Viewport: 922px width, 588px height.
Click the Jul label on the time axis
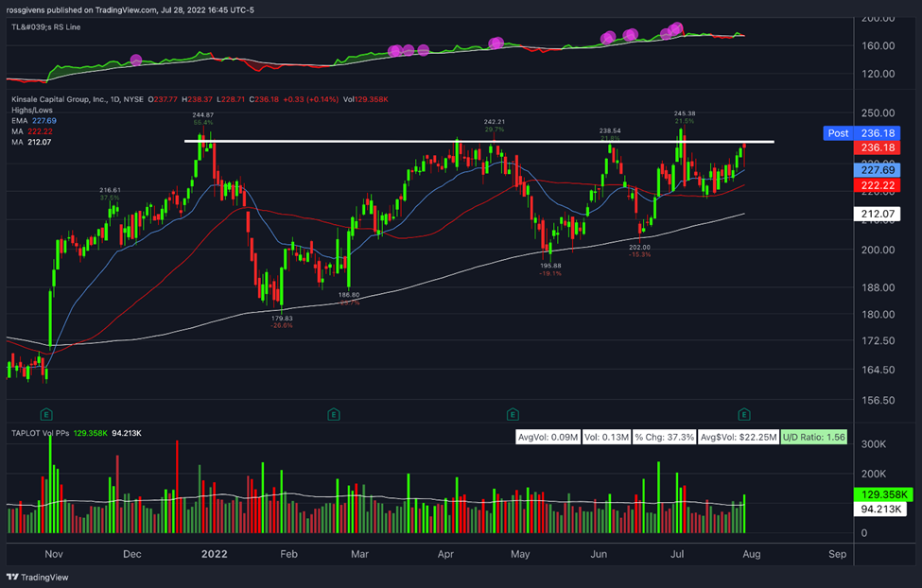pyautogui.click(x=677, y=554)
